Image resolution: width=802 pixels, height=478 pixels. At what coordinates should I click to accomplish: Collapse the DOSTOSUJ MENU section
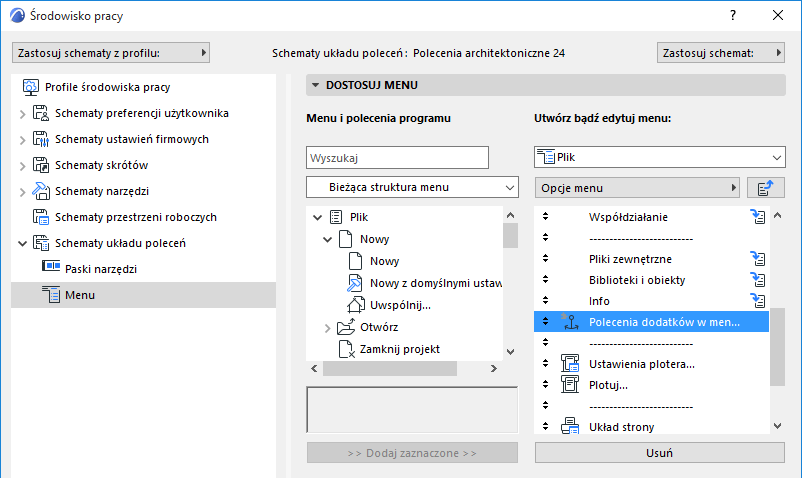coord(314,86)
